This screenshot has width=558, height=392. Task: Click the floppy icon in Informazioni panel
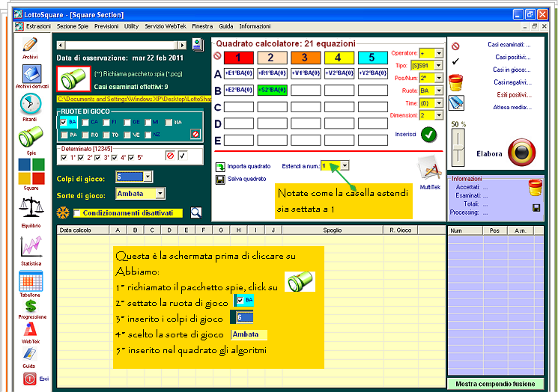point(536,208)
